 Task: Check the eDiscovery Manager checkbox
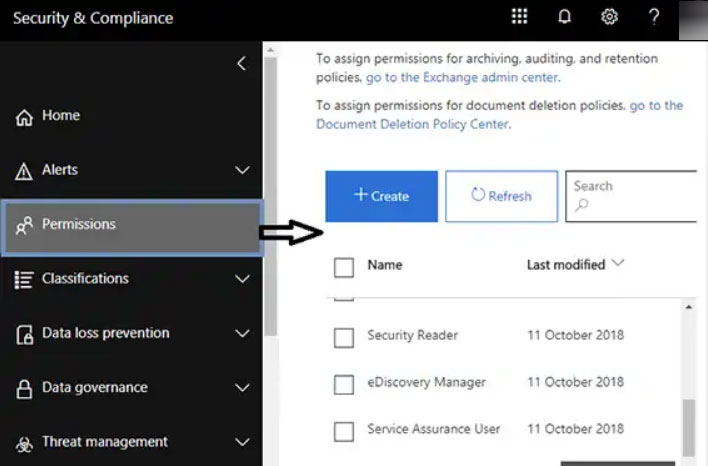click(344, 385)
